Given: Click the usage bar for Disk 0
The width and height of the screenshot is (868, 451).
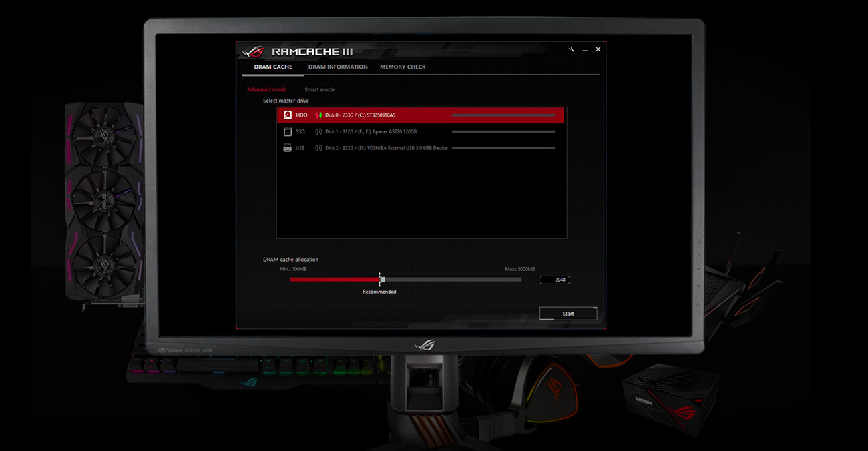Looking at the screenshot, I should (x=503, y=115).
